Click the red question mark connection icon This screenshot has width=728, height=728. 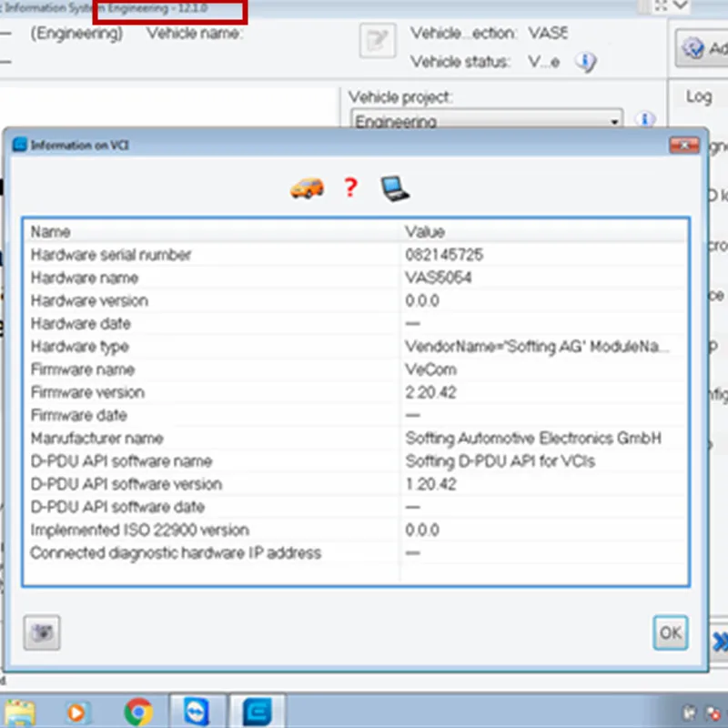tap(350, 187)
